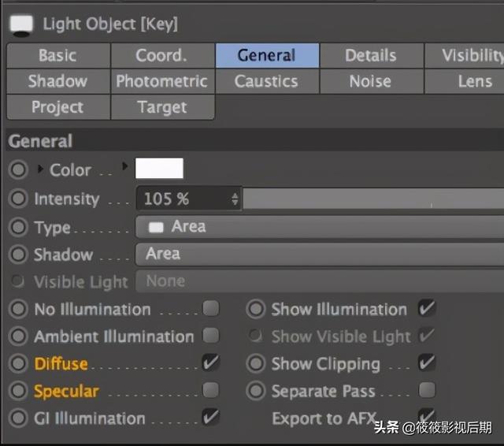Enable the Specular checkbox
This screenshot has height=446, width=504.
[x=211, y=389]
